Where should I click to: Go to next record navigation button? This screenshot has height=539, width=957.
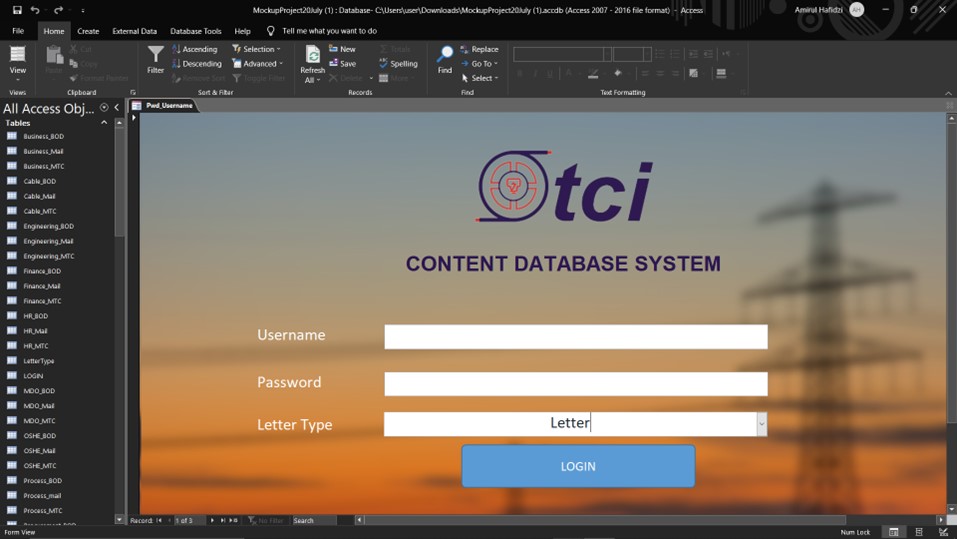tap(212, 520)
